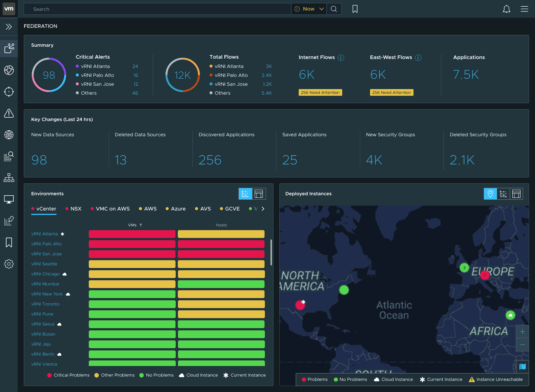535x392 pixels.
Task: Open vRNI Toronto in the Environments list
Action: point(45,304)
